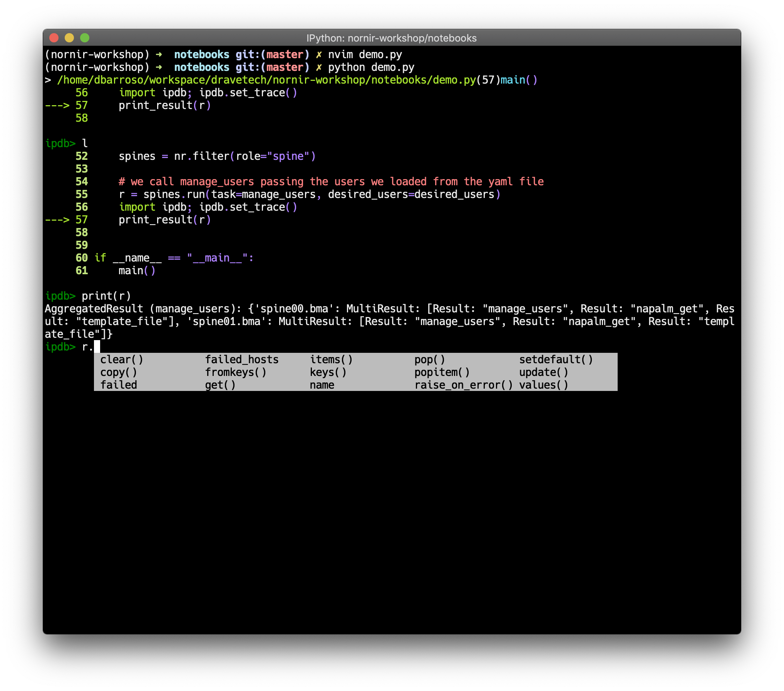784x691 pixels.
Task: Pick raise_on_error() from the completion list
Action: point(464,385)
